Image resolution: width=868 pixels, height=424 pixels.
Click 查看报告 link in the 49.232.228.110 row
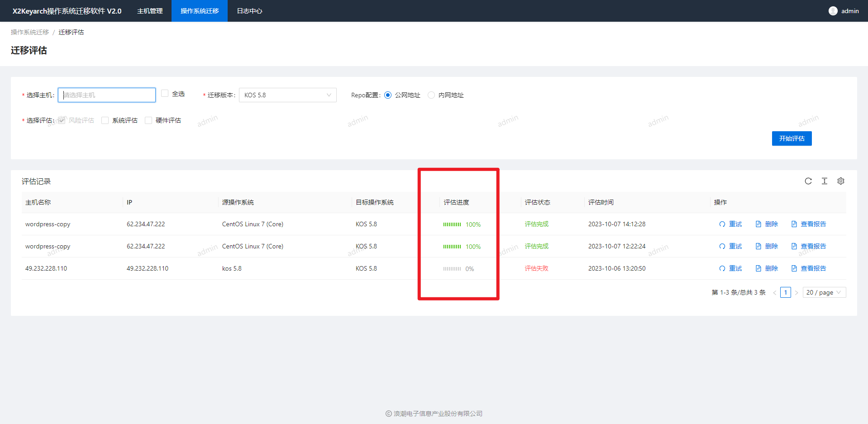(x=813, y=268)
